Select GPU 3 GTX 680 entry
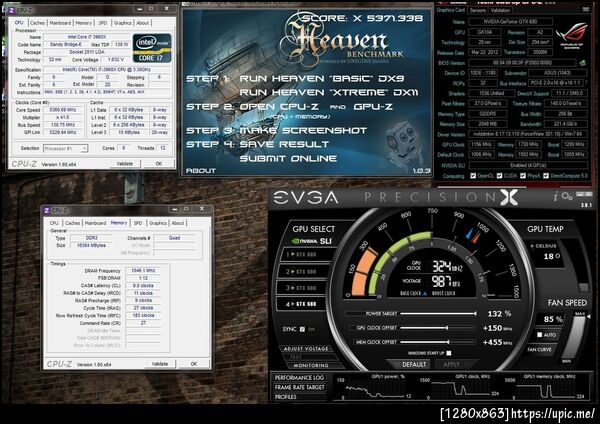600x424 pixels. tap(301, 288)
